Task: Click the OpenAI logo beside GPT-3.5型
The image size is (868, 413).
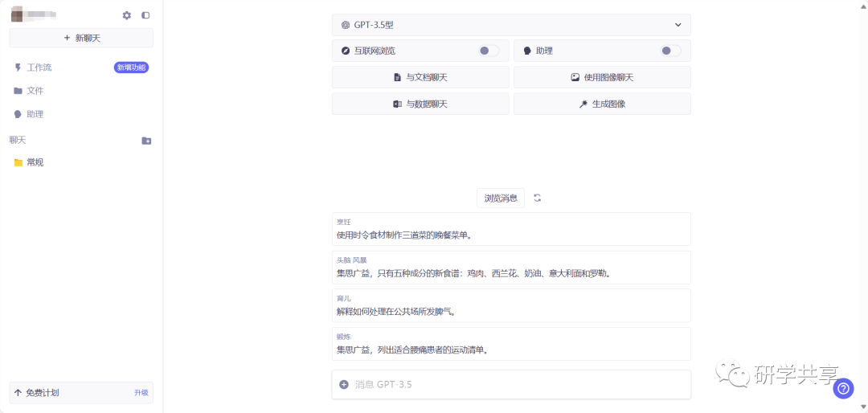Action: tap(346, 25)
